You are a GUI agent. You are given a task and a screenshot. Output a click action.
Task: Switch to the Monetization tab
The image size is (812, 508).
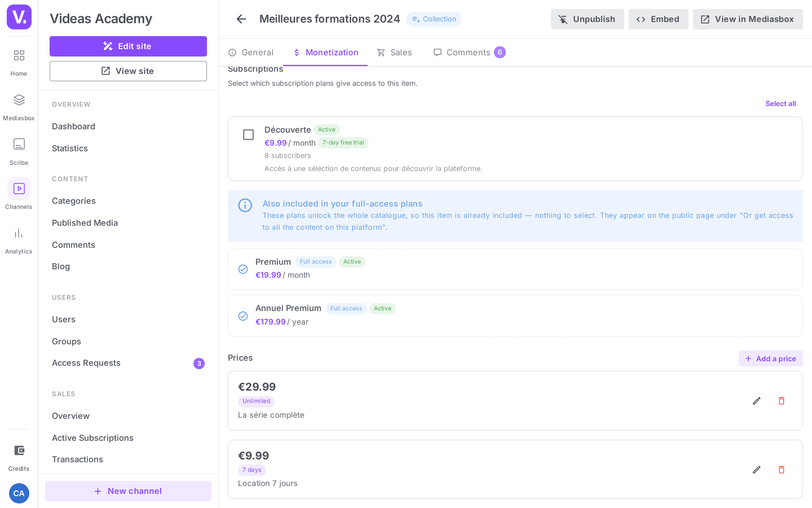[325, 52]
